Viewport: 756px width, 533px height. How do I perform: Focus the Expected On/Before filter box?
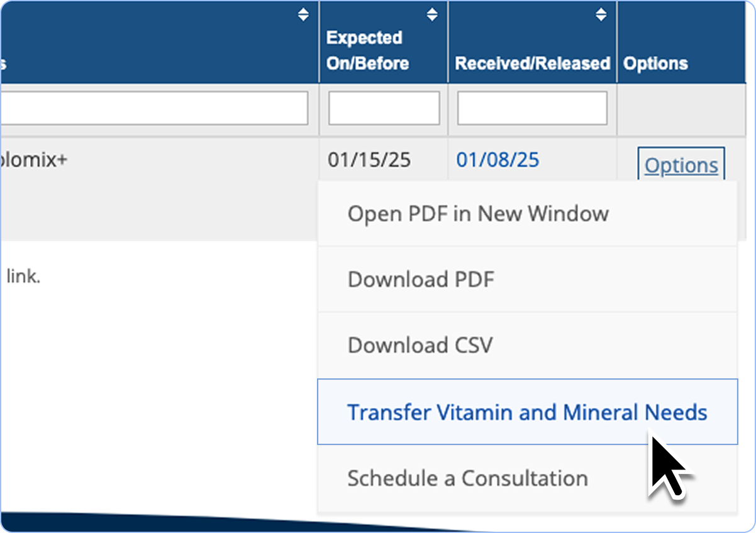pyautogui.click(x=384, y=108)
